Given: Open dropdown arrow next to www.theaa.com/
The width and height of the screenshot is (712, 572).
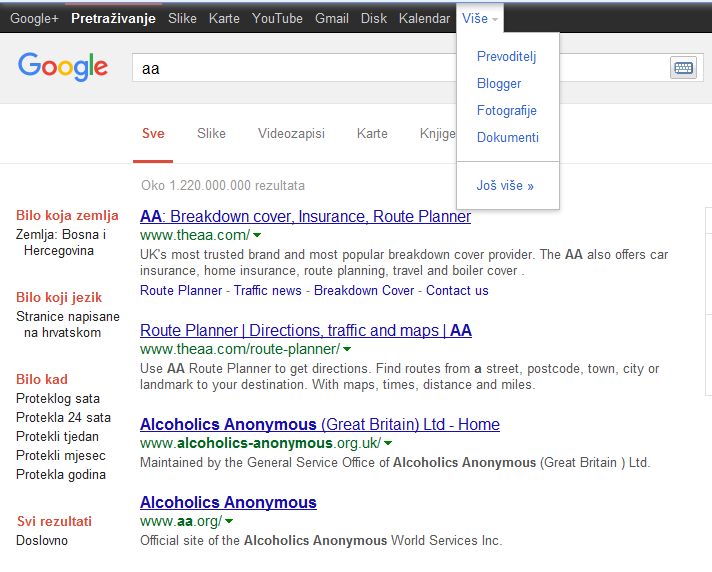Looking at the screenshot, I should click(x=257, y=235).
